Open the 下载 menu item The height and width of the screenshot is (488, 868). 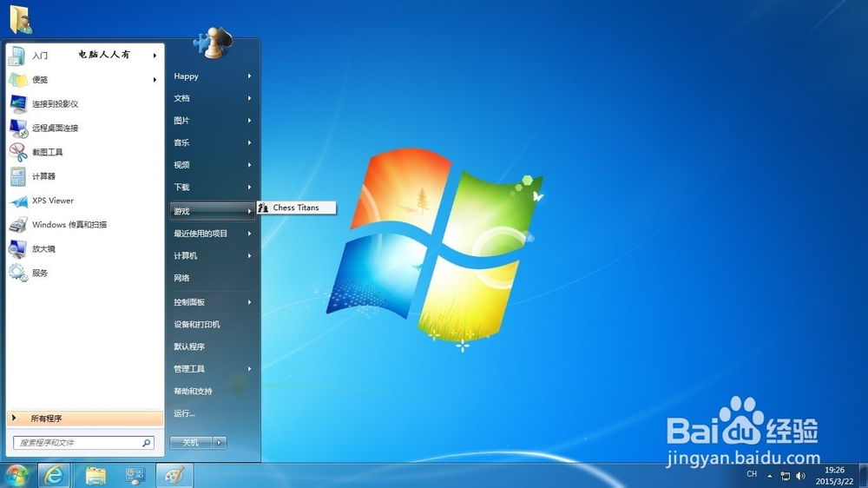pyautogui.click(x=213, y=187)
